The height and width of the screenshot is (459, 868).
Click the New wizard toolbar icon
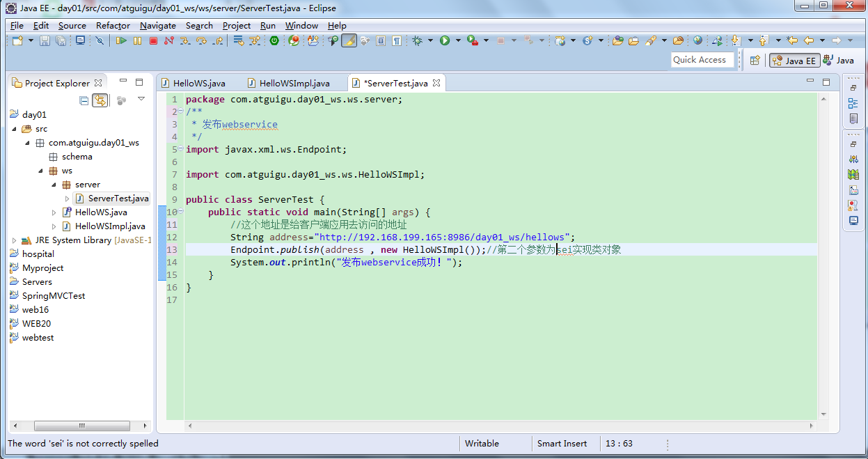[17, 40]
